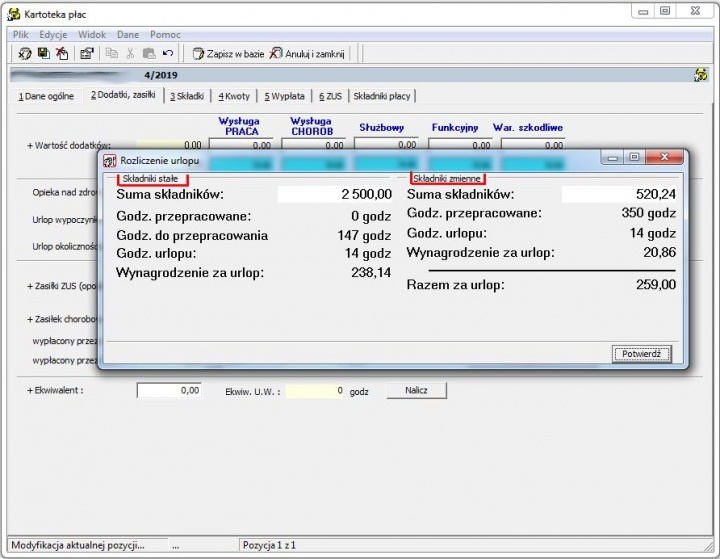The image size is (720, 559).
Task: Click Suma składników field showing 2 500,00
Action: [x=335, y=194]
